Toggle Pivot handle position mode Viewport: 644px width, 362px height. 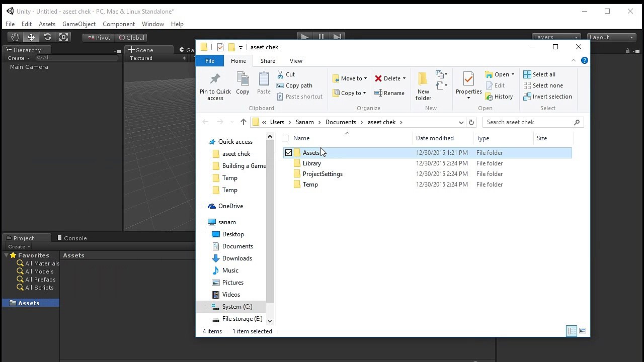coord(99,38)
